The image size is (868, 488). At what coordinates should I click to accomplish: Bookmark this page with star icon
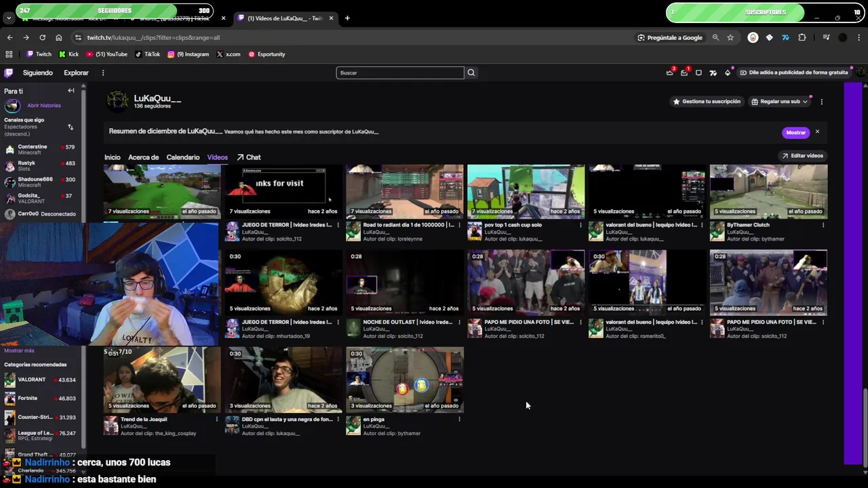[x=730, y=37]
